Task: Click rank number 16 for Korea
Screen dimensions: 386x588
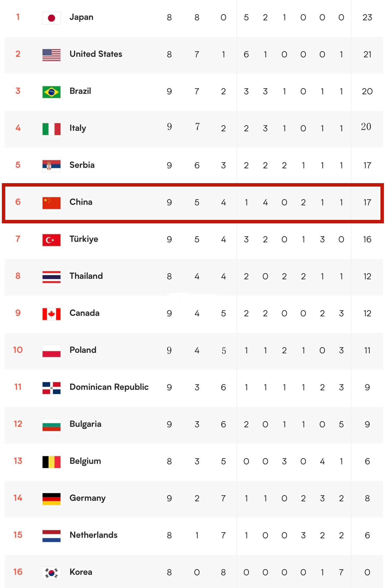Action: pyautogui.click(x=18, y=572)
